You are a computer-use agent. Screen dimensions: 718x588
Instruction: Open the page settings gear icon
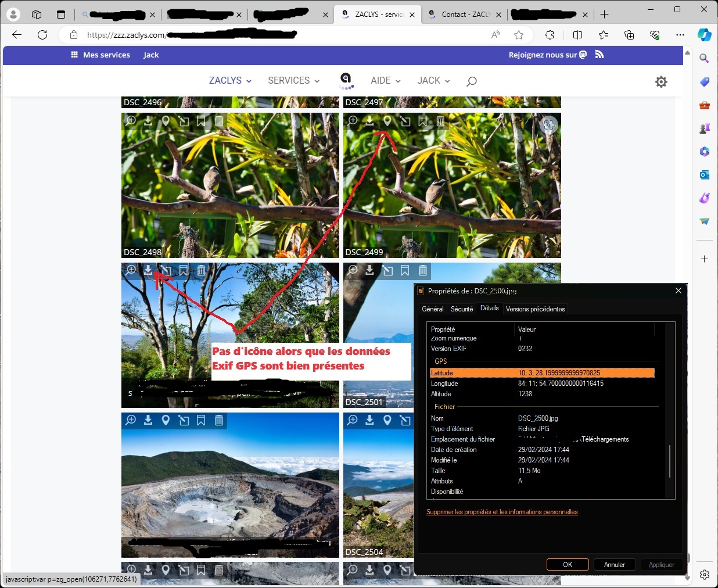661,82
